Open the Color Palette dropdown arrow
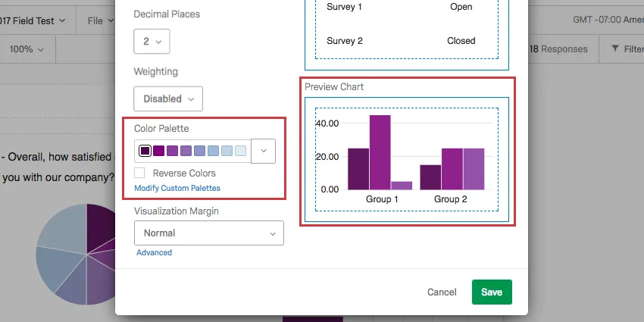Image resolution: width=644 pixels, height=322 pixels. click(x=263, y=151)
